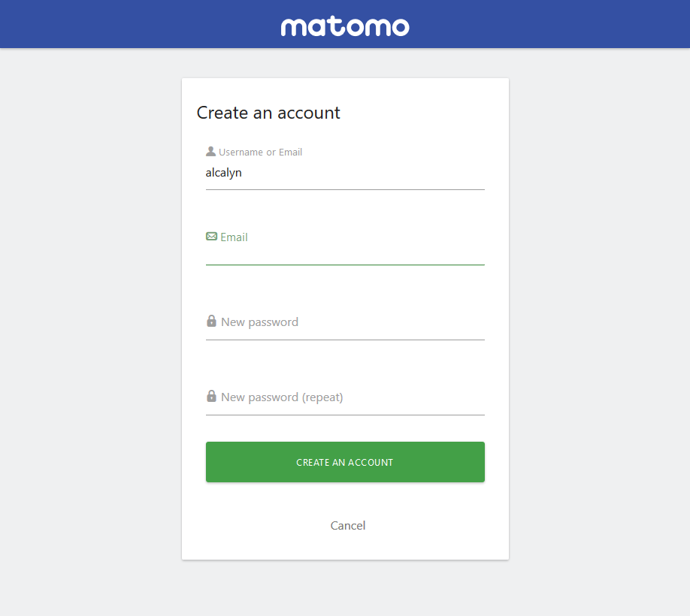Viewport: 690px width, 616px height.
Task: Click the Cancel link
Action: click(x=347, y=525)
